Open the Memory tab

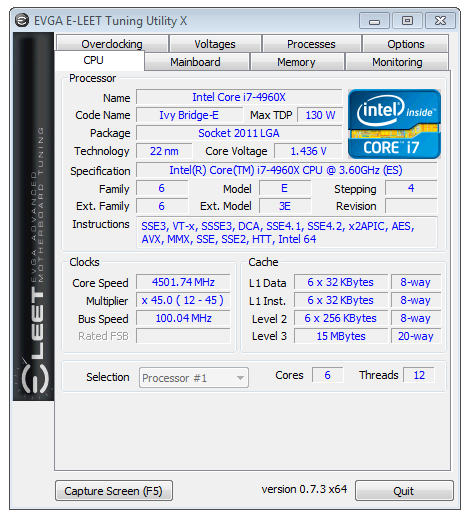point(297,62)
